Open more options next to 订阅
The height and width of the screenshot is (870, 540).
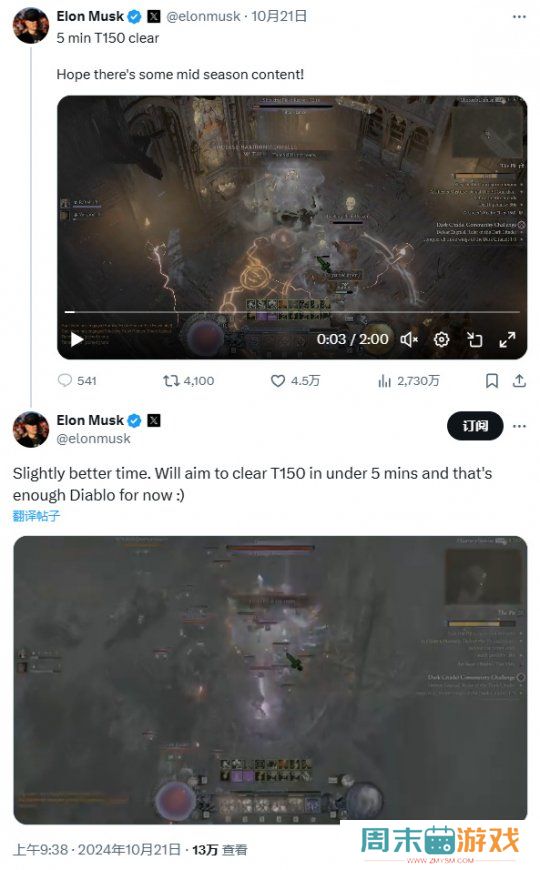(x=519, y=426)
